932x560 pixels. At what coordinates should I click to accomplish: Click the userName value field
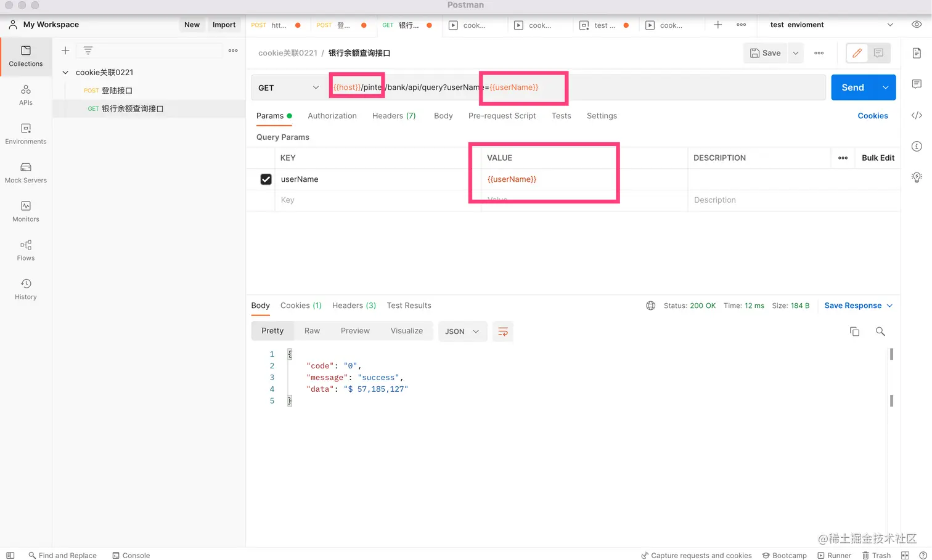click(584, 179)
